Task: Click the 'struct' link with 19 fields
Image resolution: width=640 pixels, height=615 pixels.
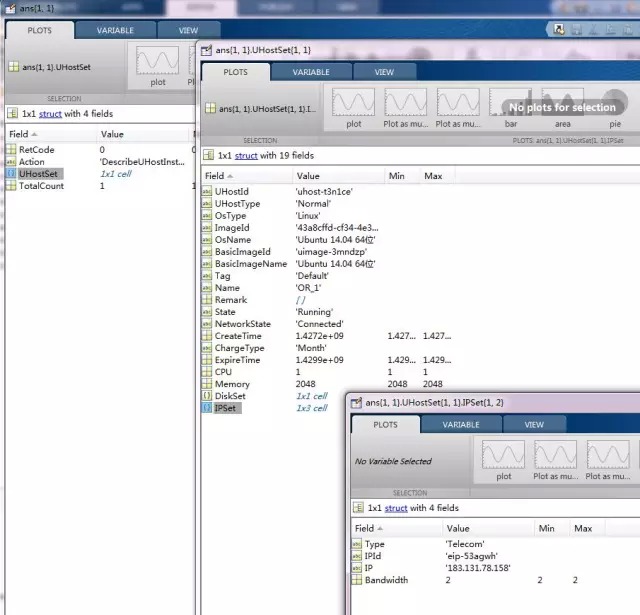Action: coord(245,156)
